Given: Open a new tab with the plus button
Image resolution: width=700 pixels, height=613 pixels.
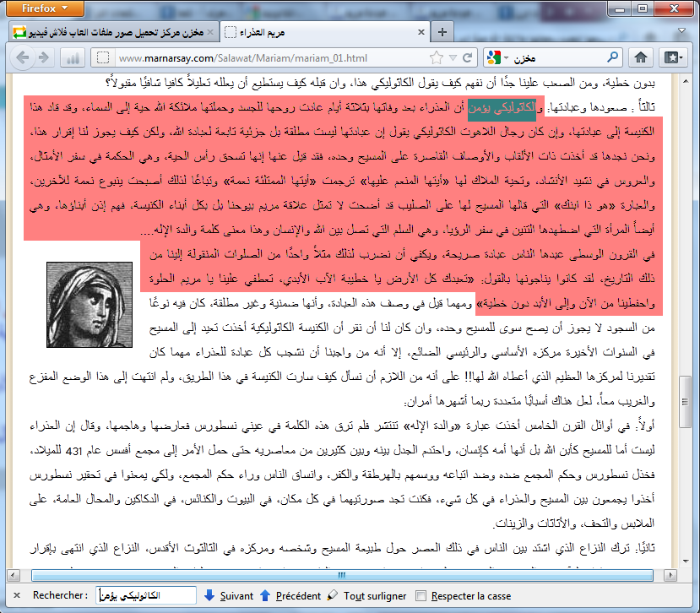Looking at the screenshot, I should (442, 32).
